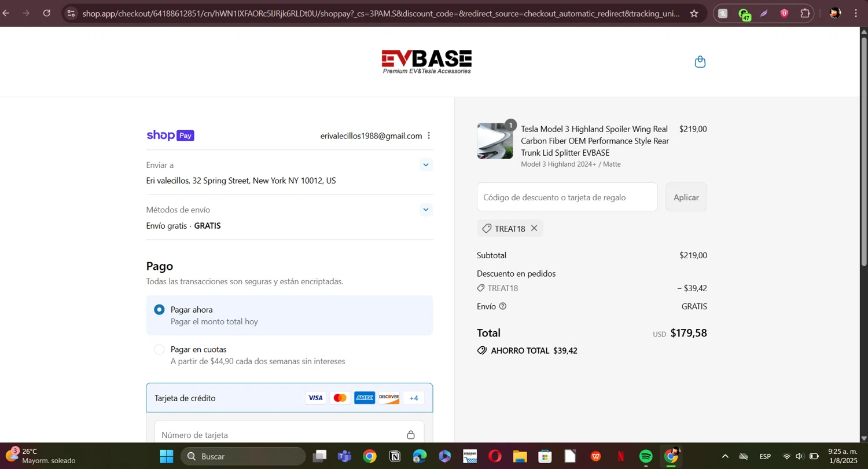Click the discount code or gift card field
This screenshot has width=868, height=469.
[x=567, y=197]
